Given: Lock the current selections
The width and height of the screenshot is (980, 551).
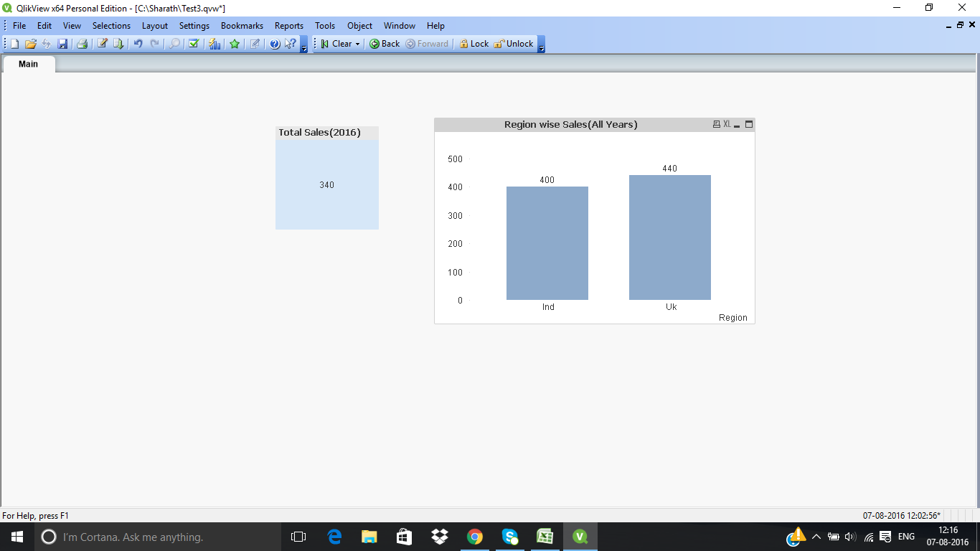Looking at the screenshot, I should click(474, 44).
